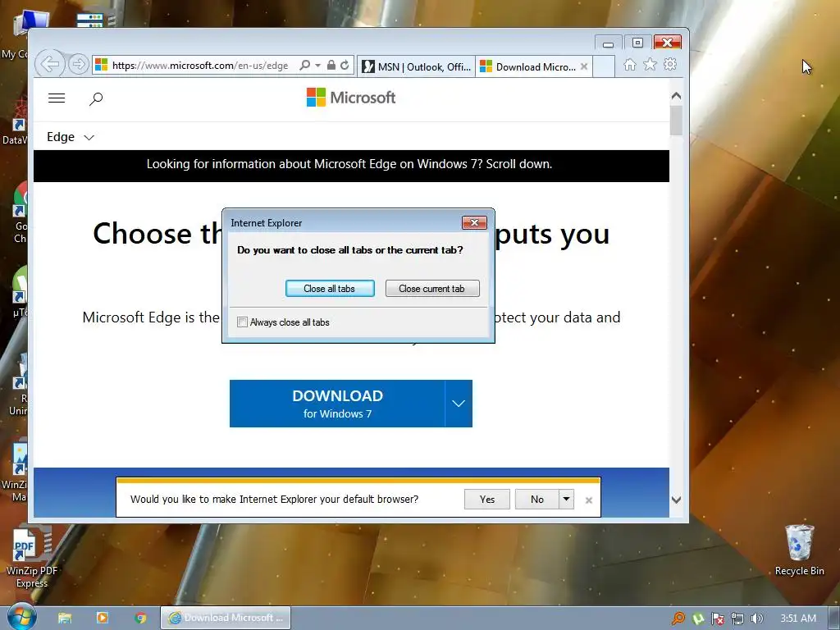
Task: Click the 3:51 AM clock
Action: pyautogui.click(x=798, y=619)
